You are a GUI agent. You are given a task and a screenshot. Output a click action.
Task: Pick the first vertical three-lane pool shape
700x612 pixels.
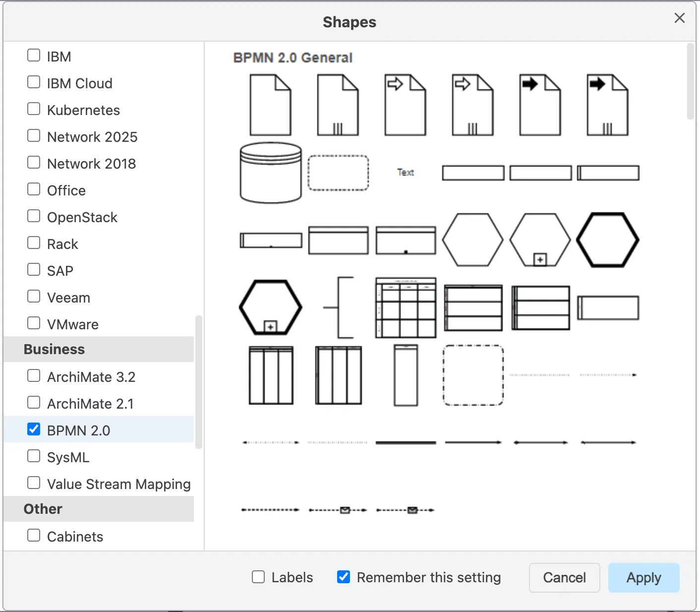pyautogui.click(x=271, y=375)
